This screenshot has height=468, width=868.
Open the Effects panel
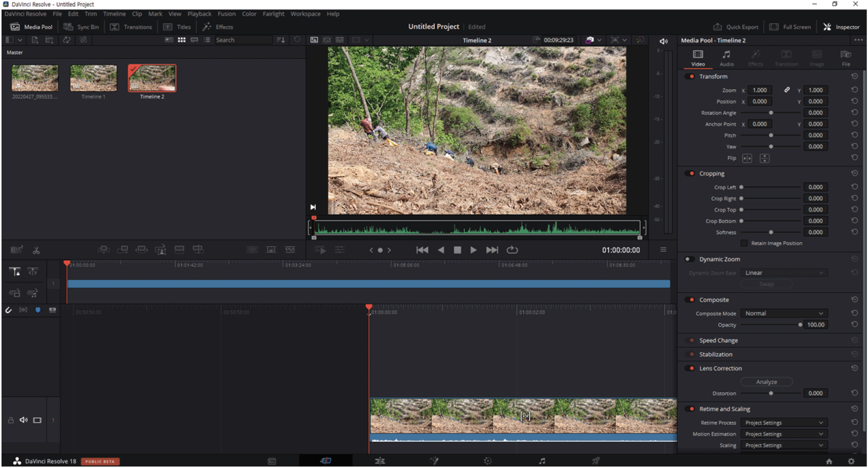(x=217, y=27)
